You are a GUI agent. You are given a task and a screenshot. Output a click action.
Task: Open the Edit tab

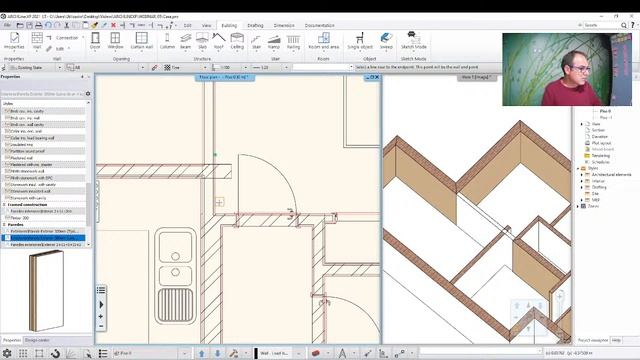(x=187, y=25)
